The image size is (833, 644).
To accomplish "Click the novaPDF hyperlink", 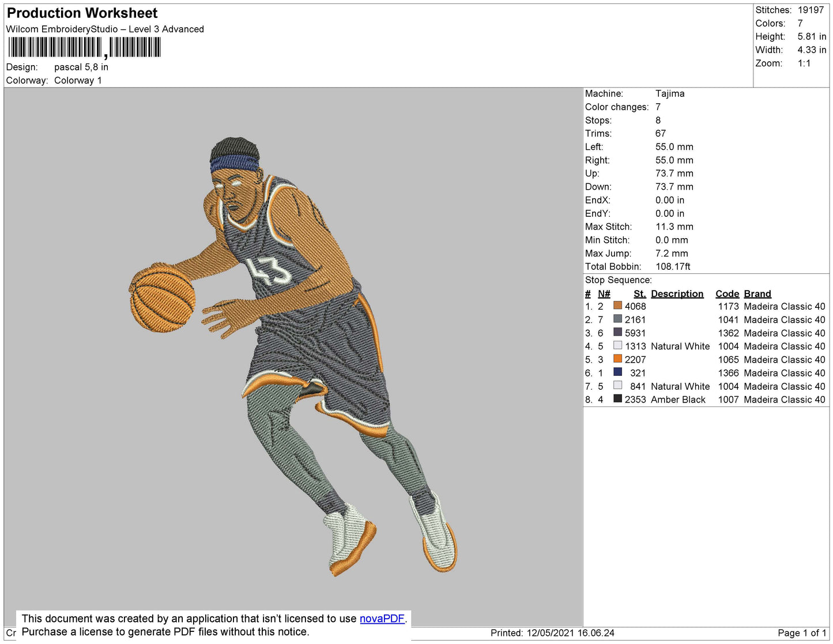I will [x=382, y=619].
